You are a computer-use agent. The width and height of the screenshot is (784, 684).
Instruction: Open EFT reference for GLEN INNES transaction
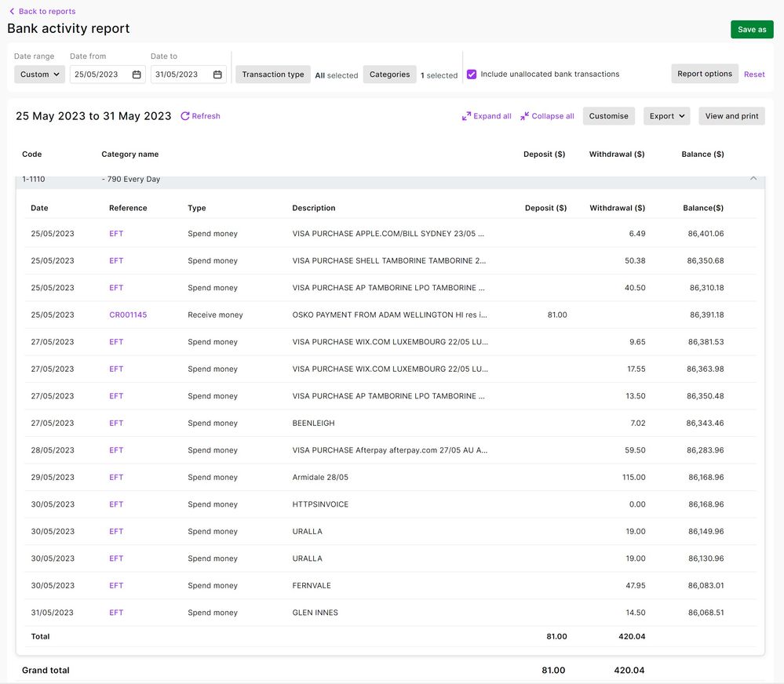coord(116,613)
